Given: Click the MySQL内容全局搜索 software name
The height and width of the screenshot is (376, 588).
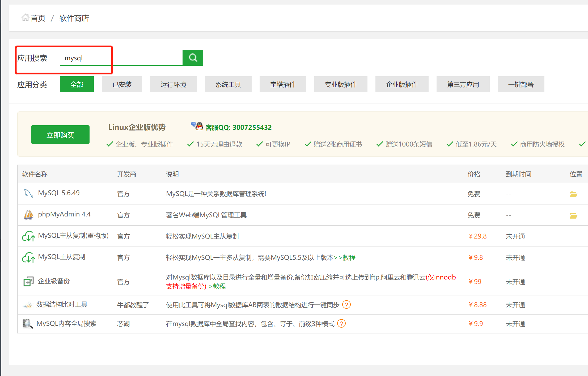Looking at the screenshot, I should [66, 324].
